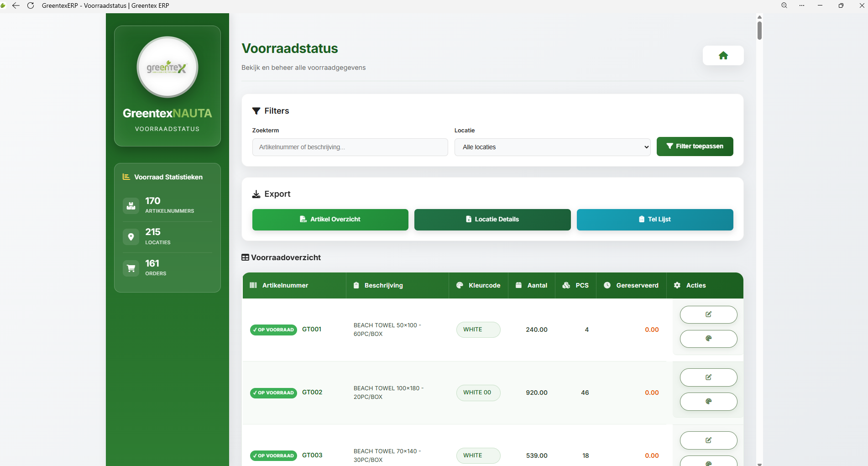Click the edit icon for GT001
This screenshot has width=868, height=466.
pyautogui.click(x=708, y=314)
